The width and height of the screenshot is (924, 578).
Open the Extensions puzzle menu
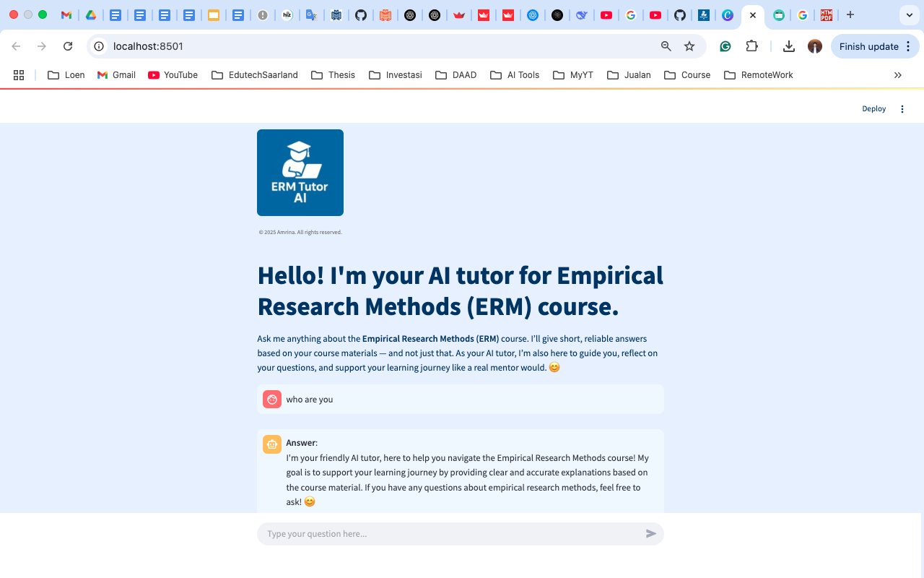pos(751,46)
